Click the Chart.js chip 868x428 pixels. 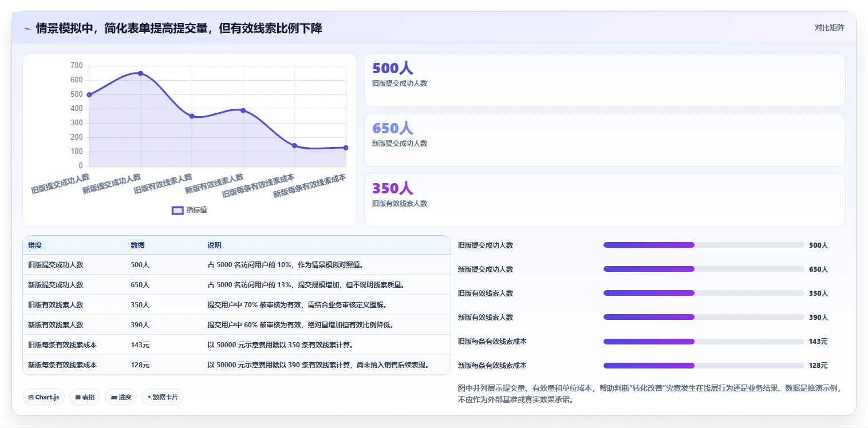click(x=44, y=397)
